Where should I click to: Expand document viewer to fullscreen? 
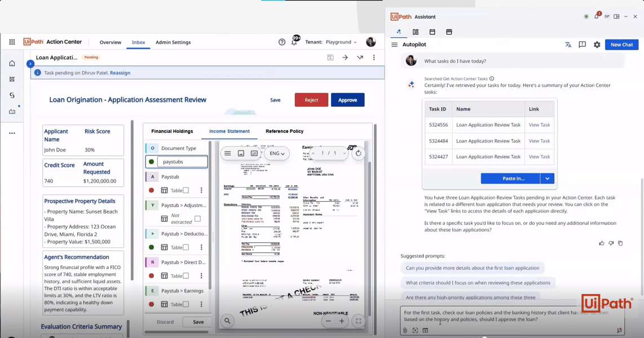(358, 321)
